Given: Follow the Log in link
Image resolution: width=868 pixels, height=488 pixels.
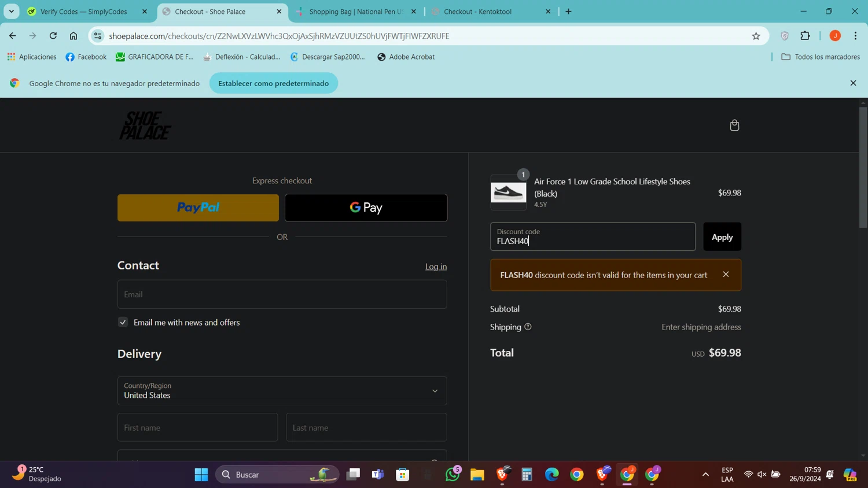Looking at the screenshot, I should (x=436, y=267).
